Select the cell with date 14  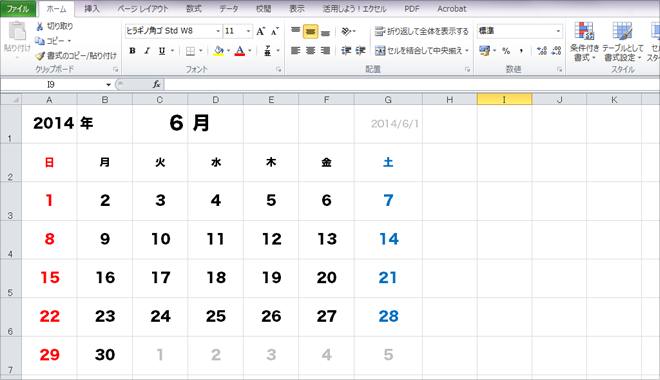pyautogui.click(x=388, y=239)
